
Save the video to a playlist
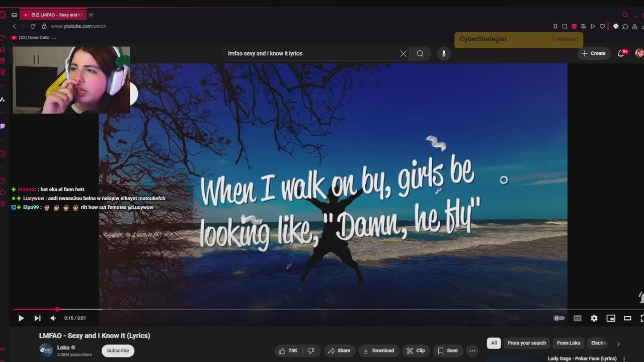pyautogui.click(x=448, y=350)
